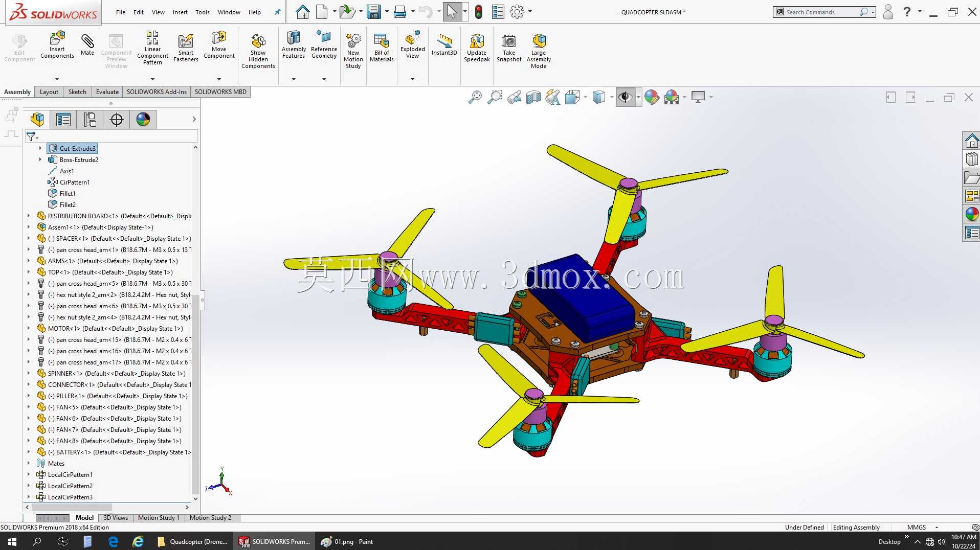Click the Smart Fasteners icon
This screenshot has width=980, height=550.
pyautogui.click(x=186, y=48)
